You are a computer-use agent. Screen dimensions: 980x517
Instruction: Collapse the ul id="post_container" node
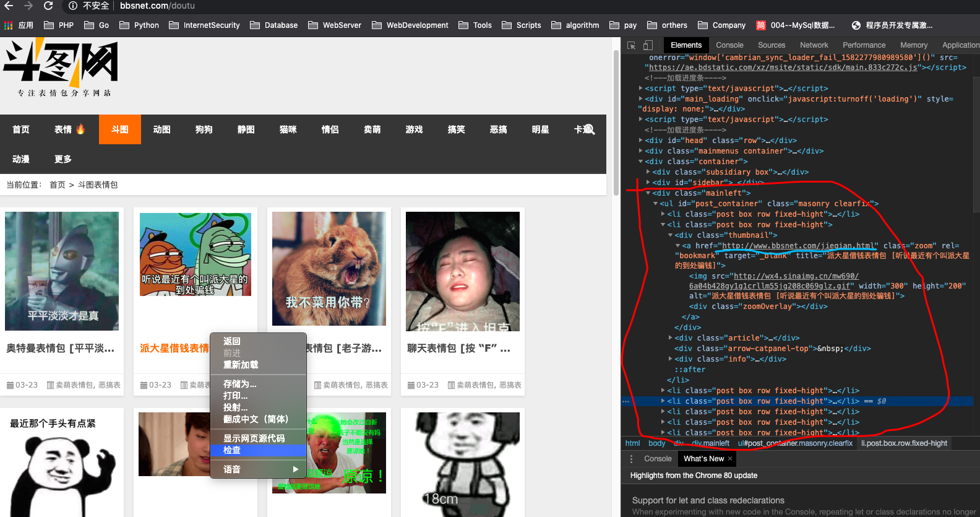click(x=655, y=204)
